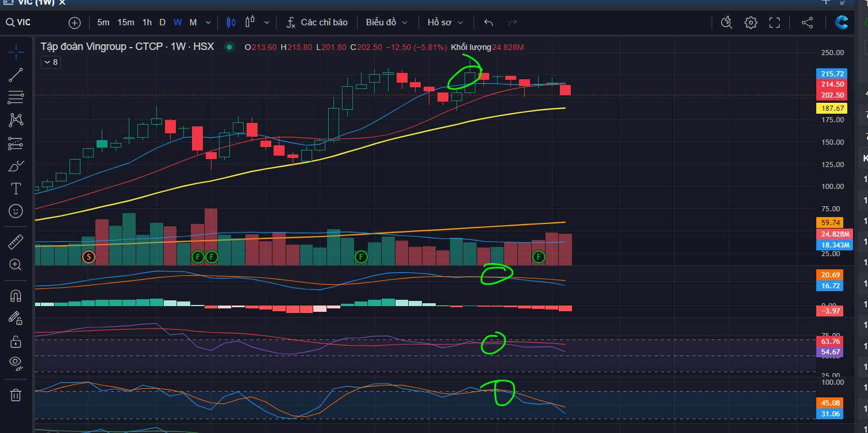Image resolution: width=868 pixels, height=433 pixels.
Task: Toggle hide all drawings eye icon
Action: [16, 362]
